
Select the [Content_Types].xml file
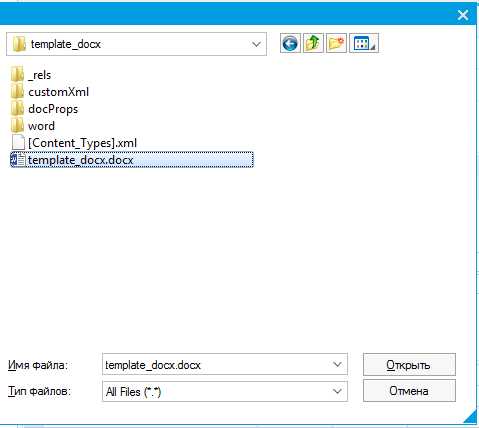[74, 143]
